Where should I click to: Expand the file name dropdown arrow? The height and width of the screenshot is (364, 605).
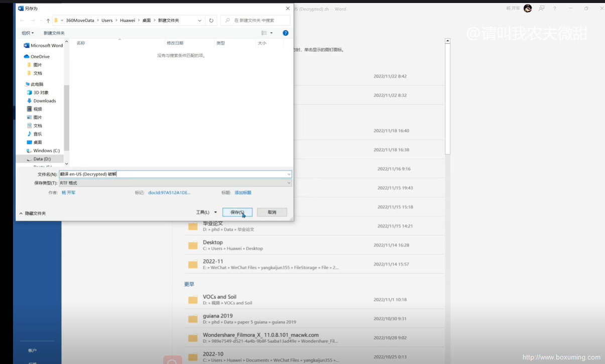[x=289, y=174]
